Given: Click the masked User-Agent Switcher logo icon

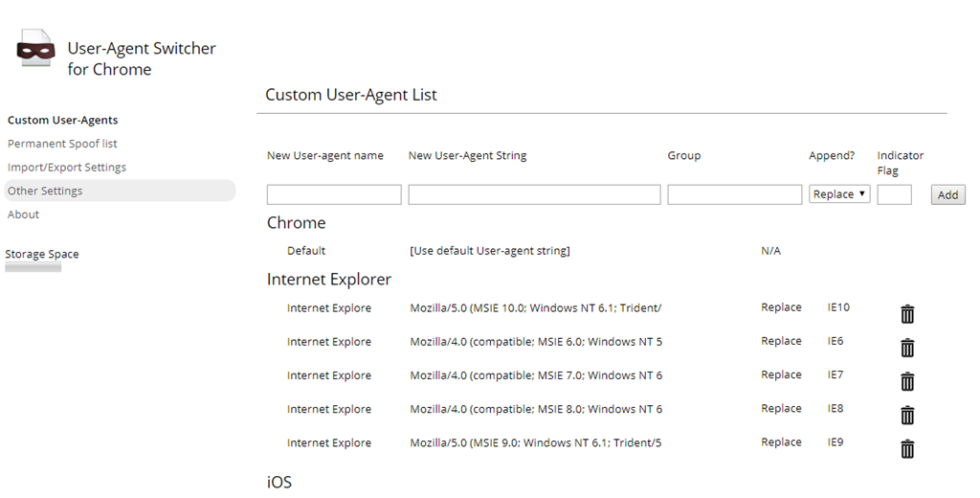Looking at the screenshot, I should (35, 48).
